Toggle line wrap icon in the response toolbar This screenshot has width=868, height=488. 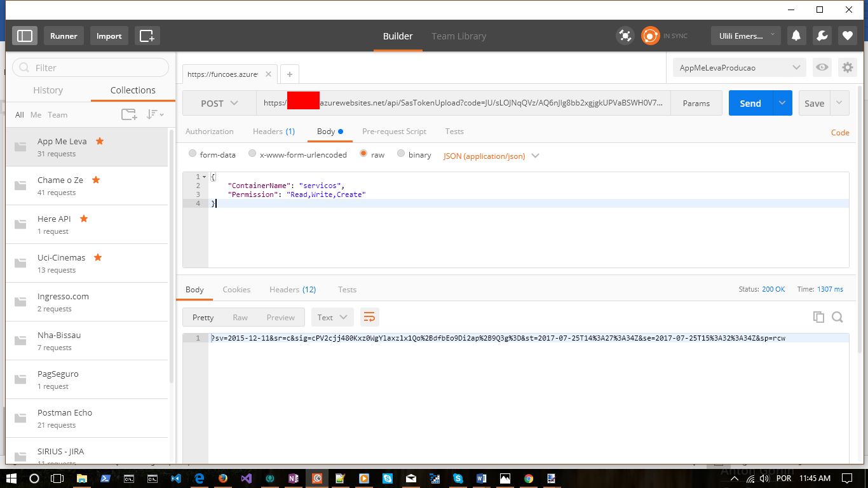coord(369,317)
